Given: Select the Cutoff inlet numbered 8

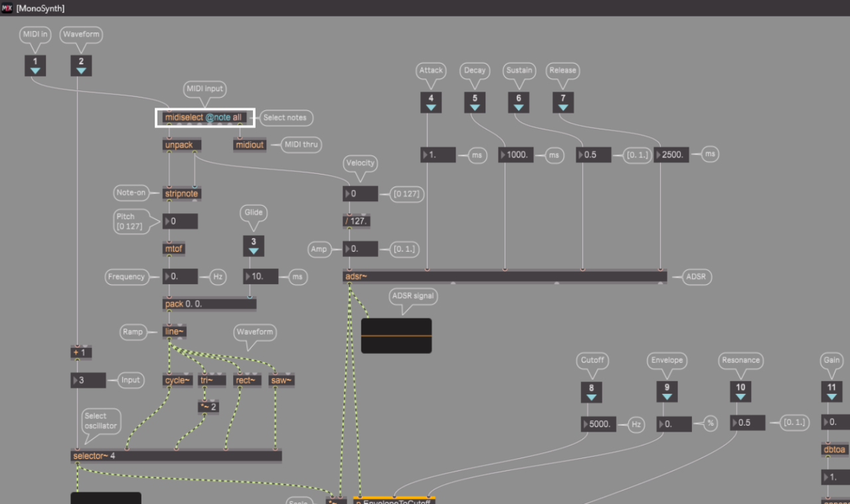Looking at the screenshot, I should pos(592,392).
